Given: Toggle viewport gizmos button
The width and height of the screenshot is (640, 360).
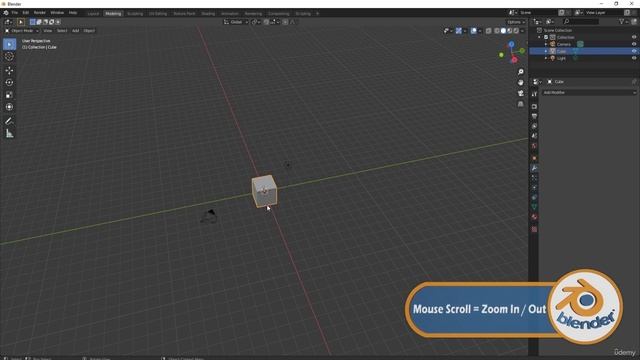Looking at the screenshot, I should click(459, 31).
